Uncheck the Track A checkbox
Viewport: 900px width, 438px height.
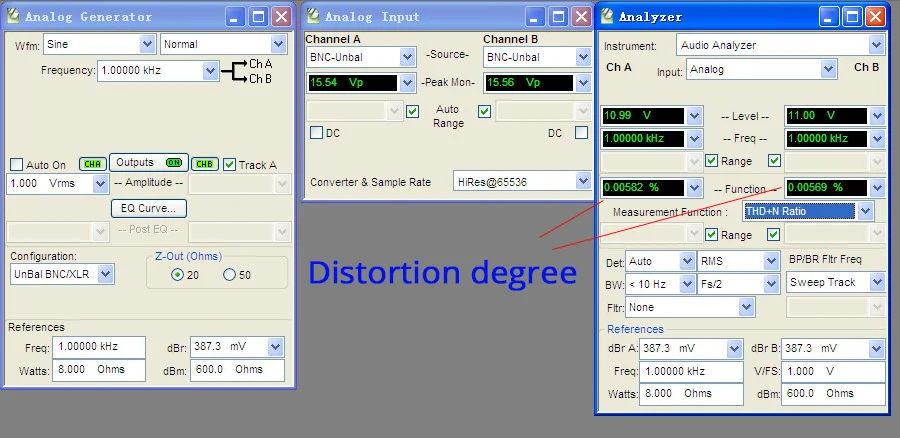230,165
